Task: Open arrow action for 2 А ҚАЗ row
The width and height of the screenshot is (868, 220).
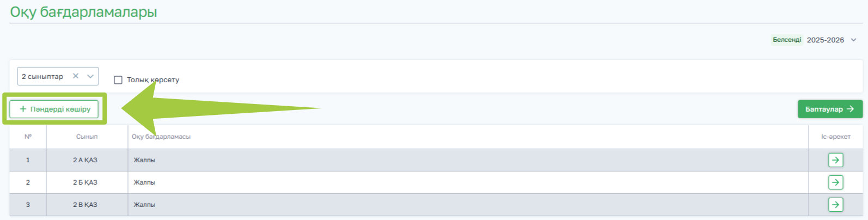Action: pos(835,160)
